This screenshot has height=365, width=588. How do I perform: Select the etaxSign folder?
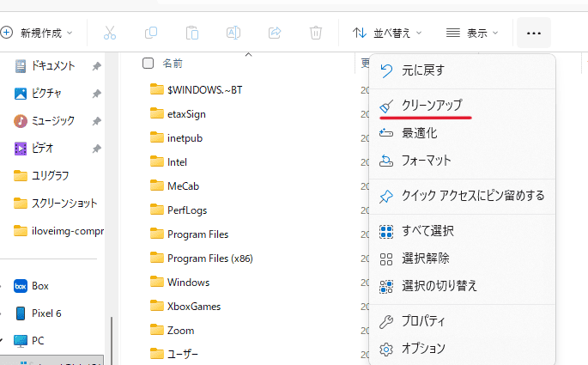tap(178, 114)
